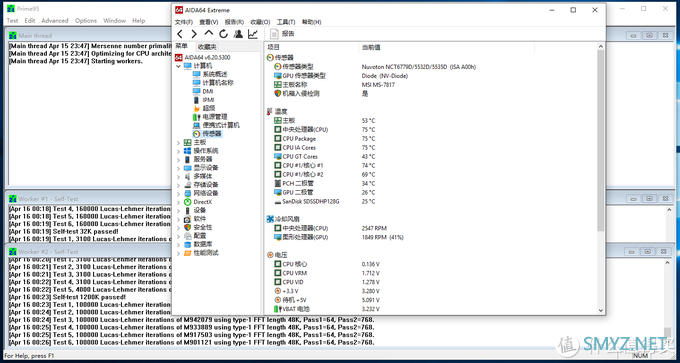Click the 图形处理器(GPU) fan row
The width and height of the screenshot is (680, 363).
pos(430,237)
